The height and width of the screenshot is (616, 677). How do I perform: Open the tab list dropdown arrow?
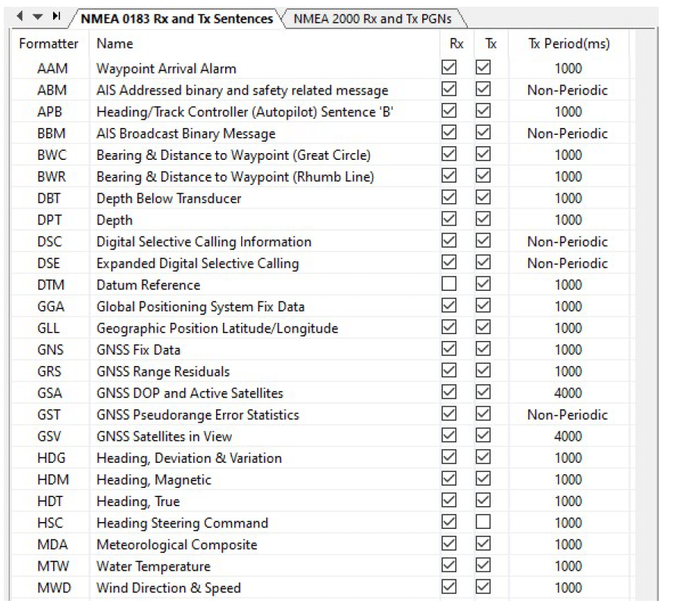pos(38,17)
